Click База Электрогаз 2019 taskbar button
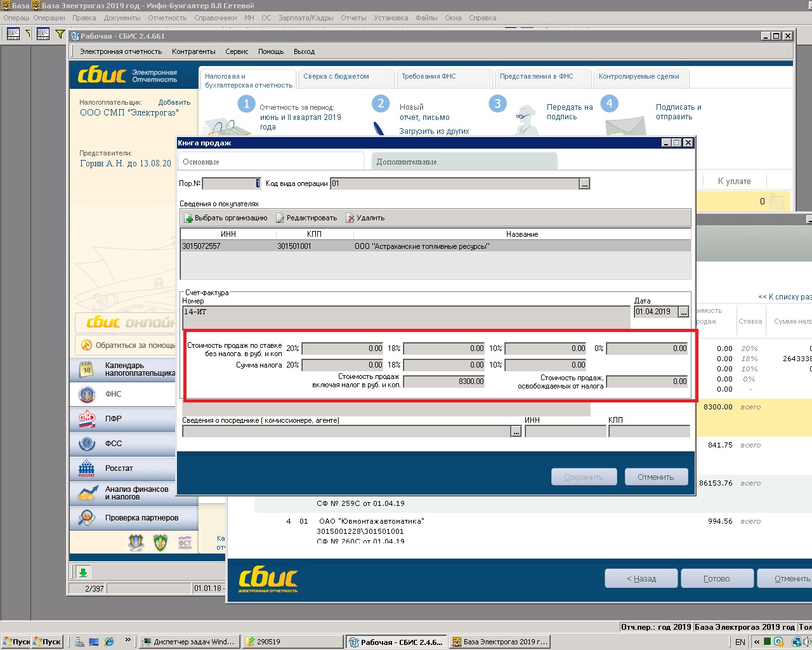812x650 pixels. pos(500,642)
